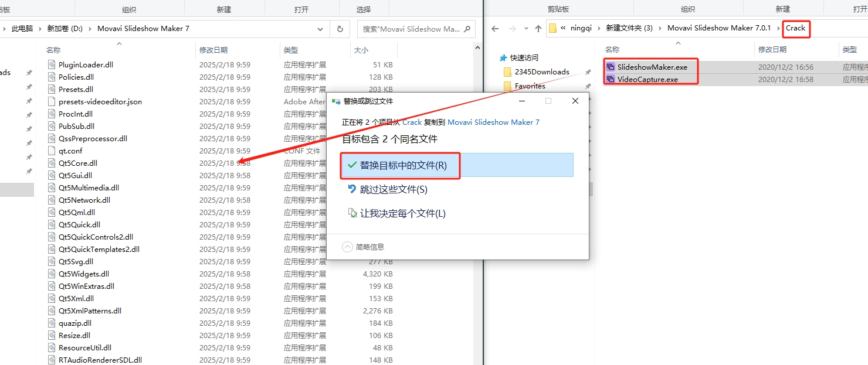Select Qt5Multimedia.dll file name

click(89, 187)
